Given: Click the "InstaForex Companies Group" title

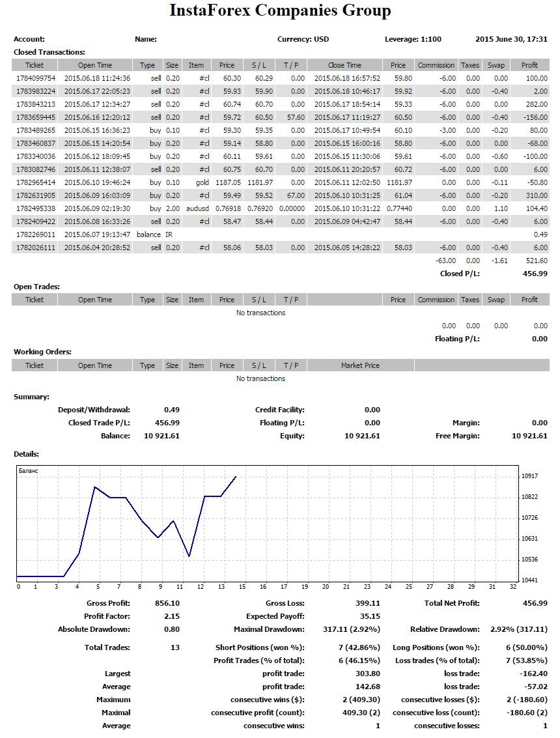Looking at the screenshot, I should pos(280,10).
